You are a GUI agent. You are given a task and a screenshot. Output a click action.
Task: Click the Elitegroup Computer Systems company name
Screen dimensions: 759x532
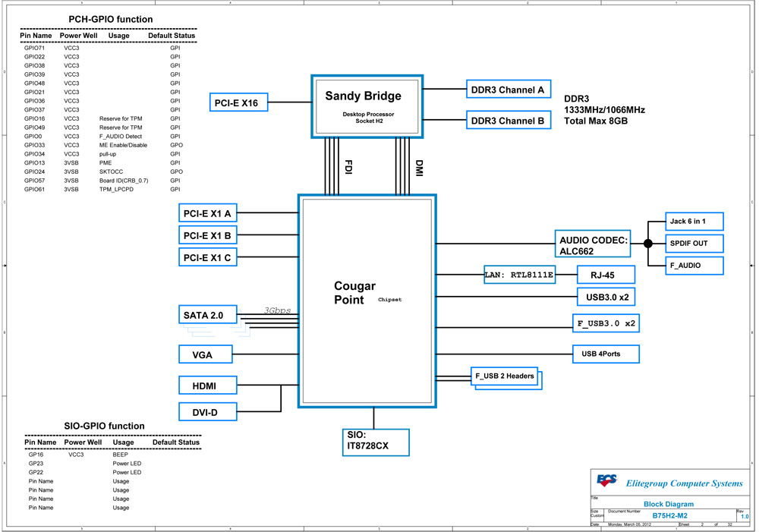(684, 483)
